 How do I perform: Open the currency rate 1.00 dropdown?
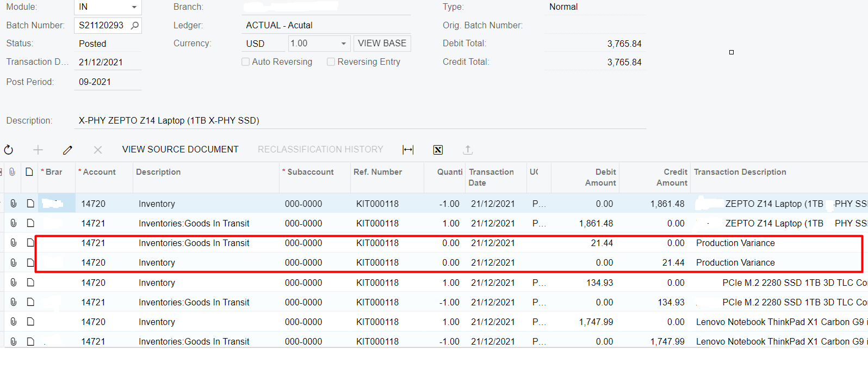(x=343, y=44)
